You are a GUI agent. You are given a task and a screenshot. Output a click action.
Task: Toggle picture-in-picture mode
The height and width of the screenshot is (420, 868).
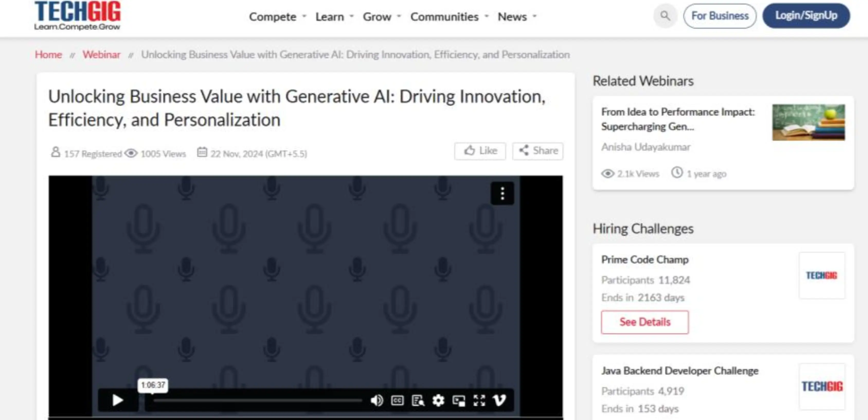pos(459,400)
